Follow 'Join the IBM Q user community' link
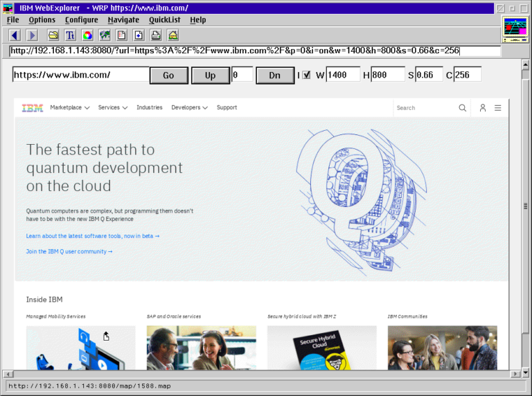Screen dimensions: 532x396 [x=69, y=251]
